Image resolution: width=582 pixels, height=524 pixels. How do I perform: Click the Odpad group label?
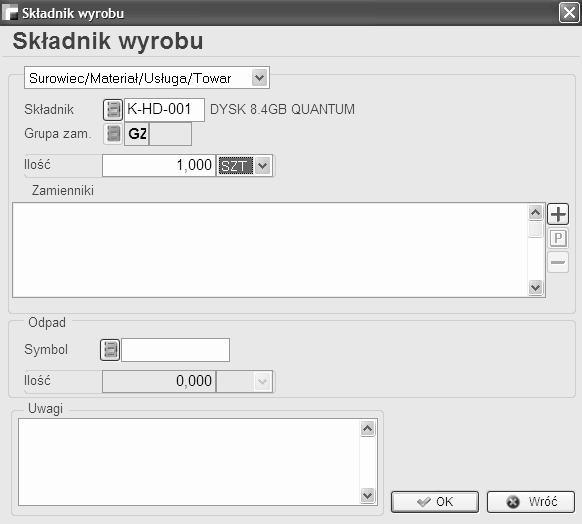tap(47, 322)
